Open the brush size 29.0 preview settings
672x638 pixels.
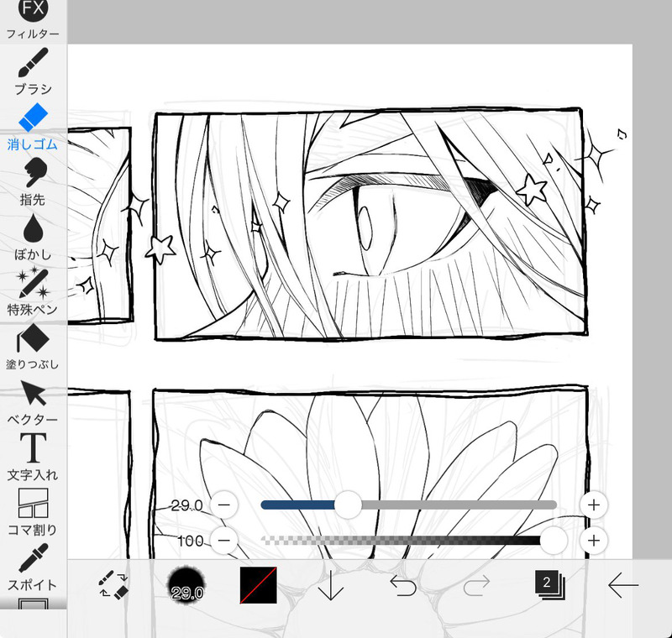[186, 584]
